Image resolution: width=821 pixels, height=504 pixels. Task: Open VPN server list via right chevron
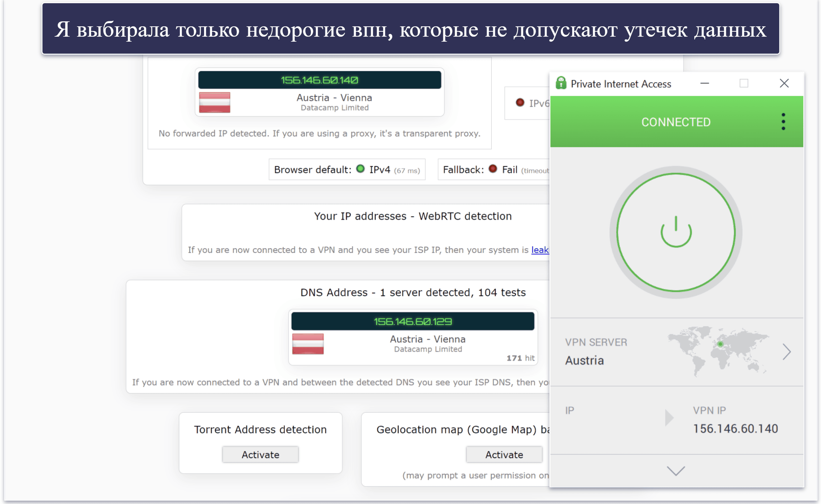click(787, 352)
